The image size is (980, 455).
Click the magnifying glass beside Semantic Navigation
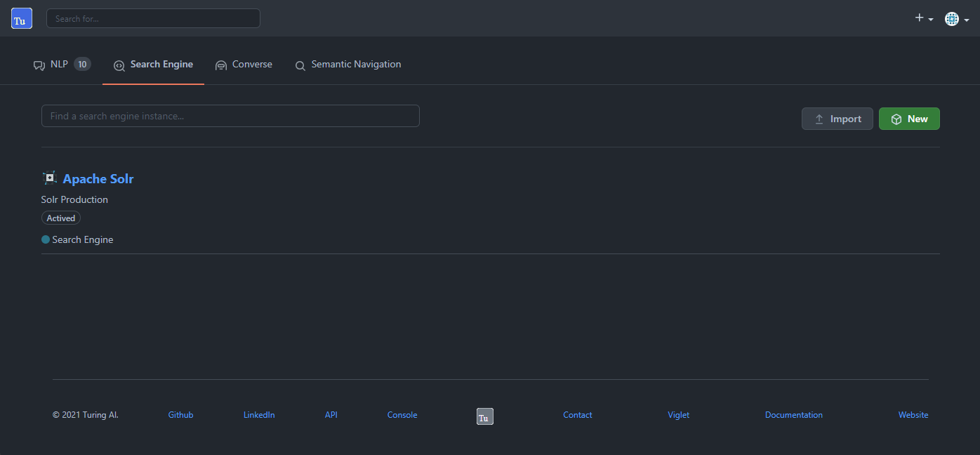(x=300, y=65)
